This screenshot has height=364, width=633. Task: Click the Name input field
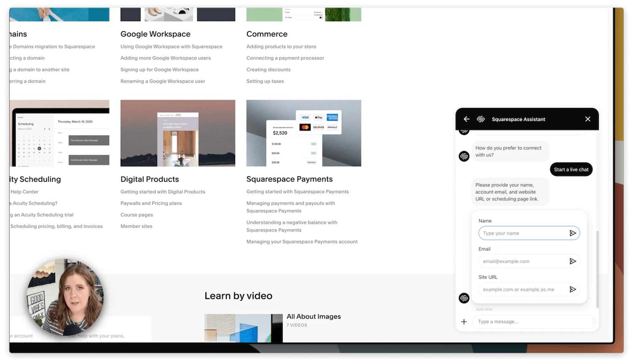pyautogui.click(x=529, y=233)
